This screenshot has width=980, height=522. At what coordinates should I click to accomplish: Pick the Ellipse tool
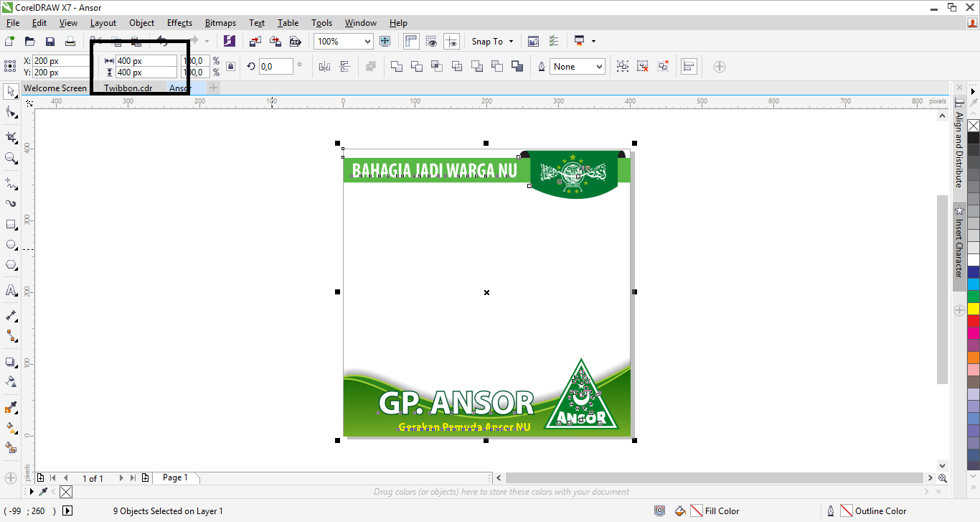tap(11, 245)
